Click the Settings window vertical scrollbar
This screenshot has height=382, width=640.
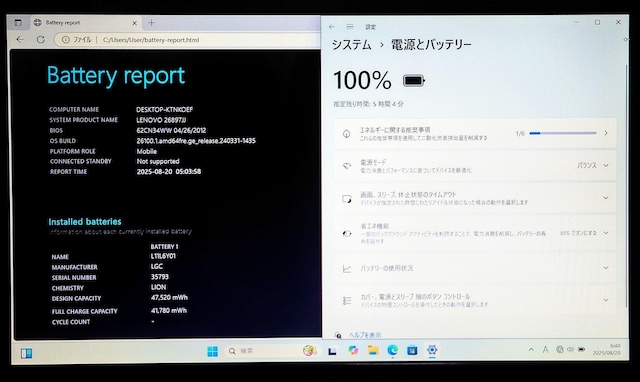tap(627, 186)
